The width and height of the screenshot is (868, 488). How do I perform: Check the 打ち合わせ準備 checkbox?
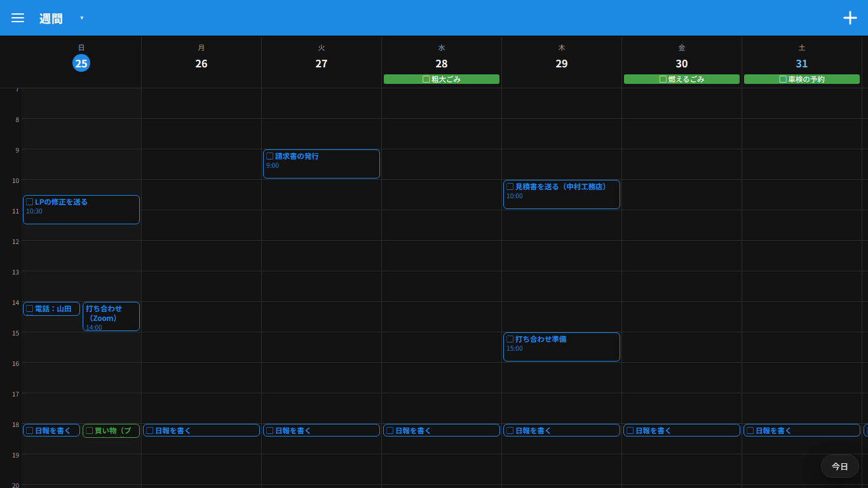(510, 339)
